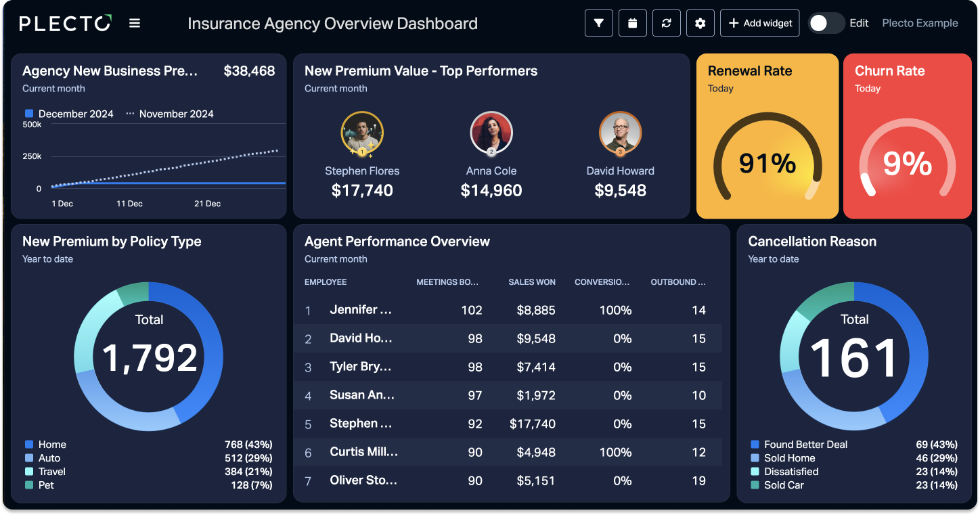Open the hamburger menu next to Plecto logo

(x=135, y=23)
